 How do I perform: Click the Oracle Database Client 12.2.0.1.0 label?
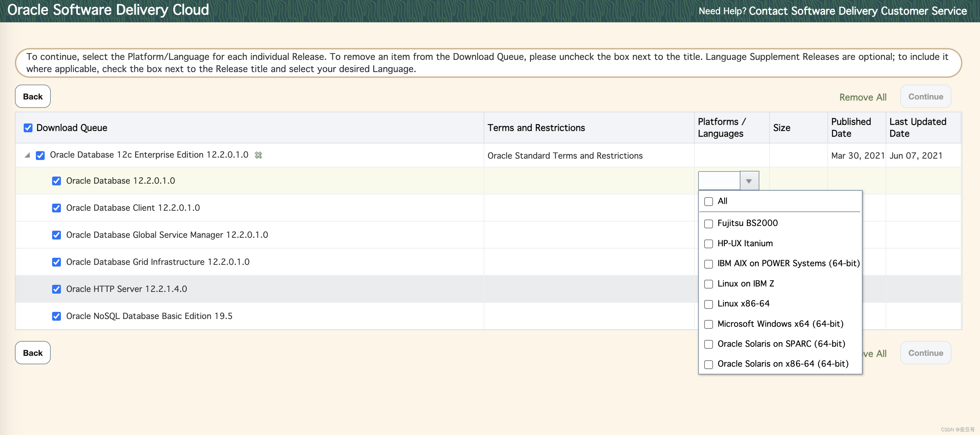(x=133, y=208)
